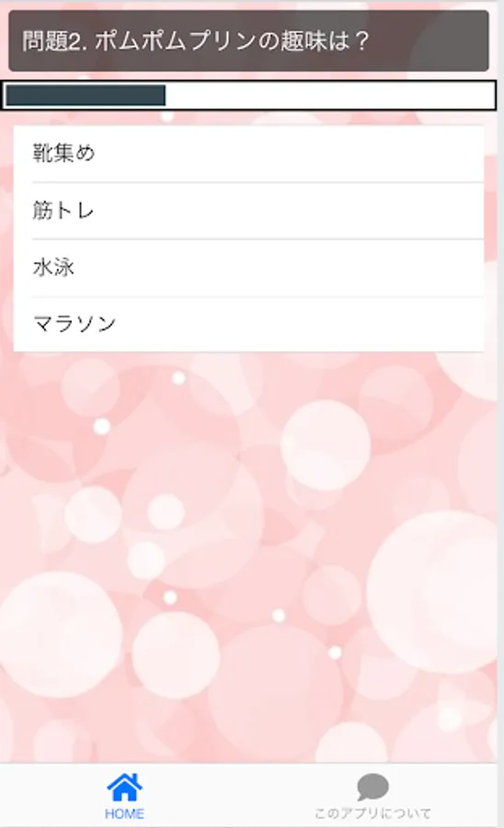Select the HOME text label

click(x=124, y=814)
